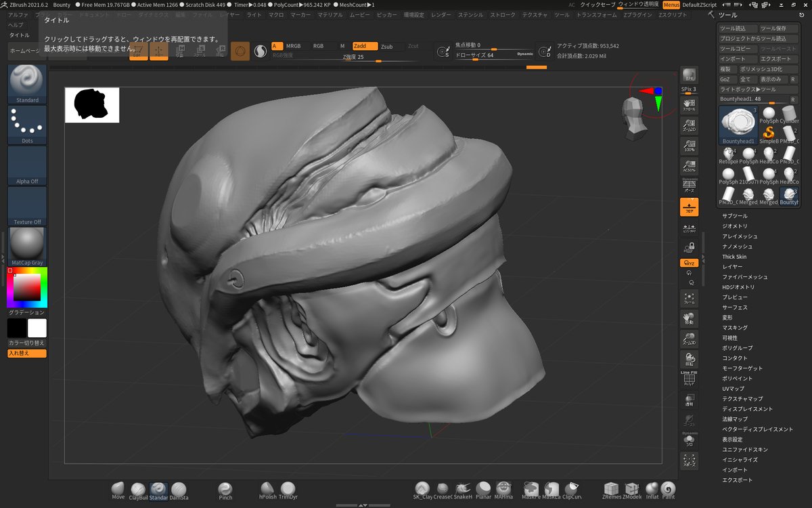Expand the ディスプレイスメント subpalette
The width and height of the screenshot is (812, 508).
(x=747, y=409)
